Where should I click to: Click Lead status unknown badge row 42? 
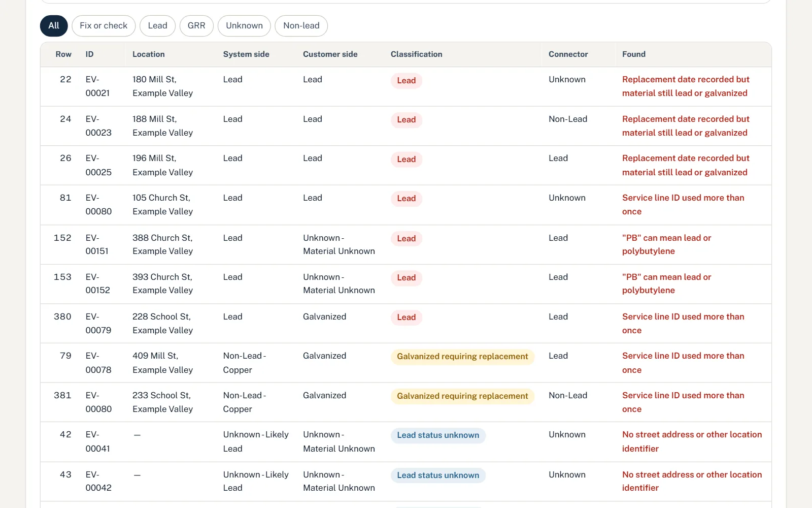(438, 435)
